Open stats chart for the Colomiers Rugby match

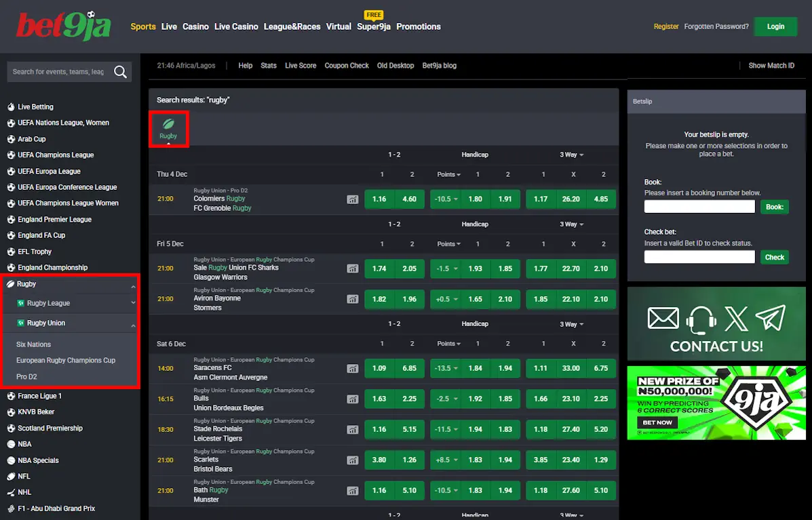coord(352,199)
